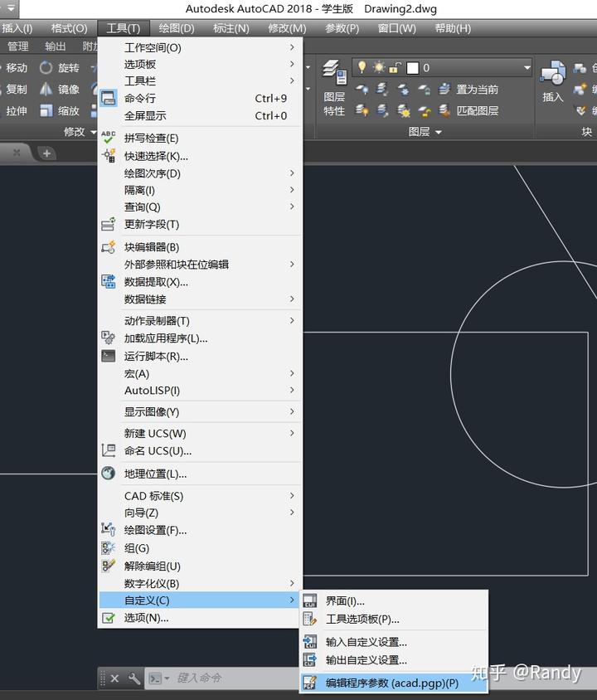This screenshot has width=597, height=700.
Task: Open the 绘图(D) menu
Action: tap(177, 28)
